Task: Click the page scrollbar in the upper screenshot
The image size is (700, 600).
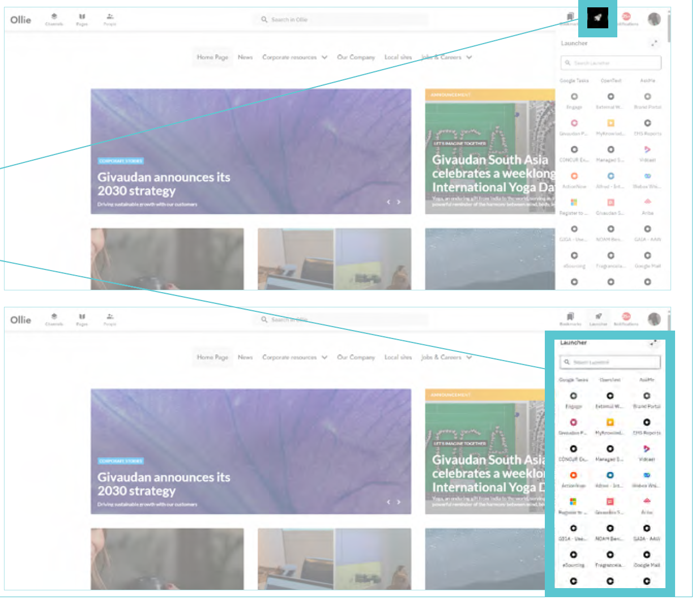Action: [669, 28]
